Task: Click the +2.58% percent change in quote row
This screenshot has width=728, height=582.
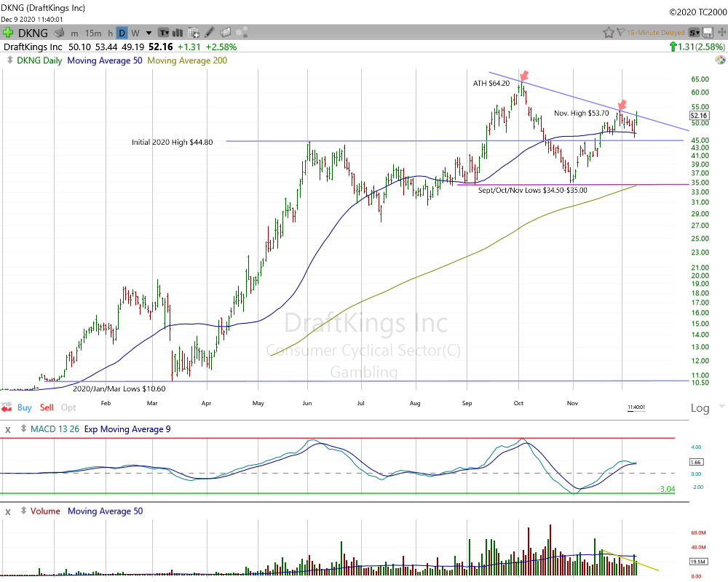Action: (x=221, y=47)
